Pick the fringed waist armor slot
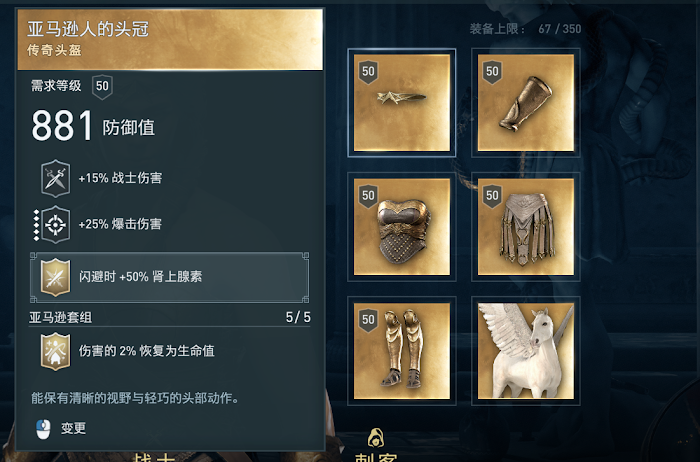700x462 pixels. (526, 227)
